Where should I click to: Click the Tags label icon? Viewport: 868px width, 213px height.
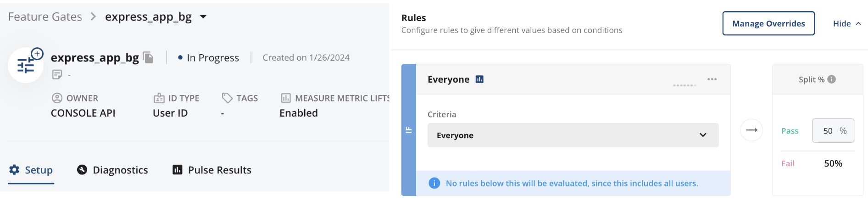[227, 98]
